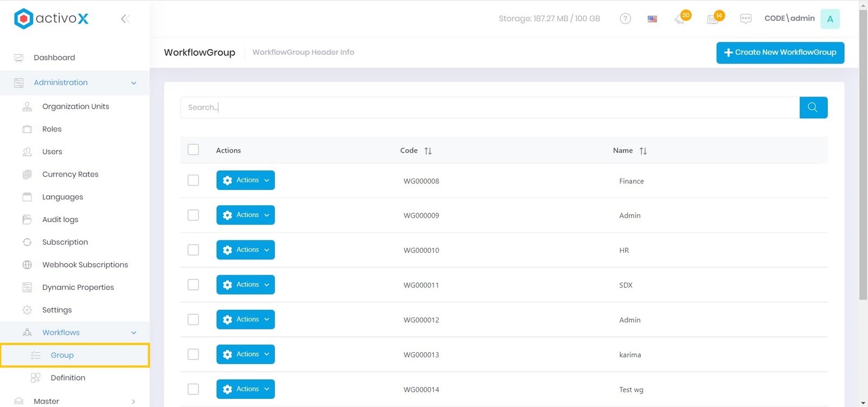
Task: Click the US flag language icon
Action: coord(652,19)
